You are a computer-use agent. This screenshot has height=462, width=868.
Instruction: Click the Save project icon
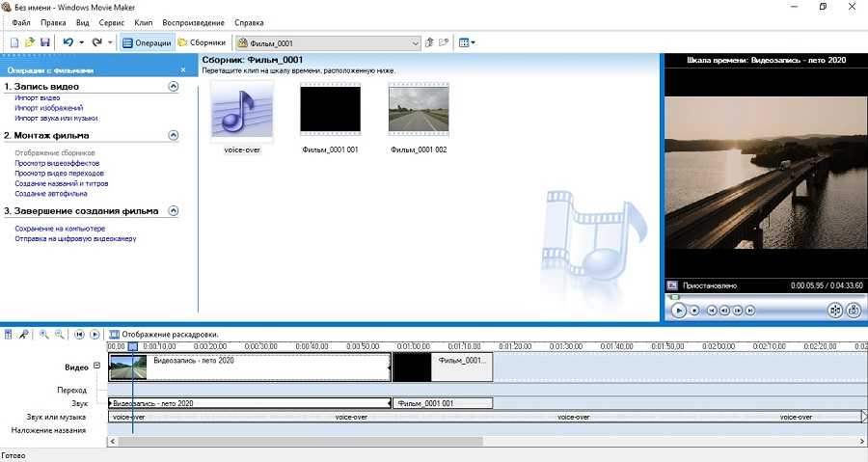click(x=44, y=42)
